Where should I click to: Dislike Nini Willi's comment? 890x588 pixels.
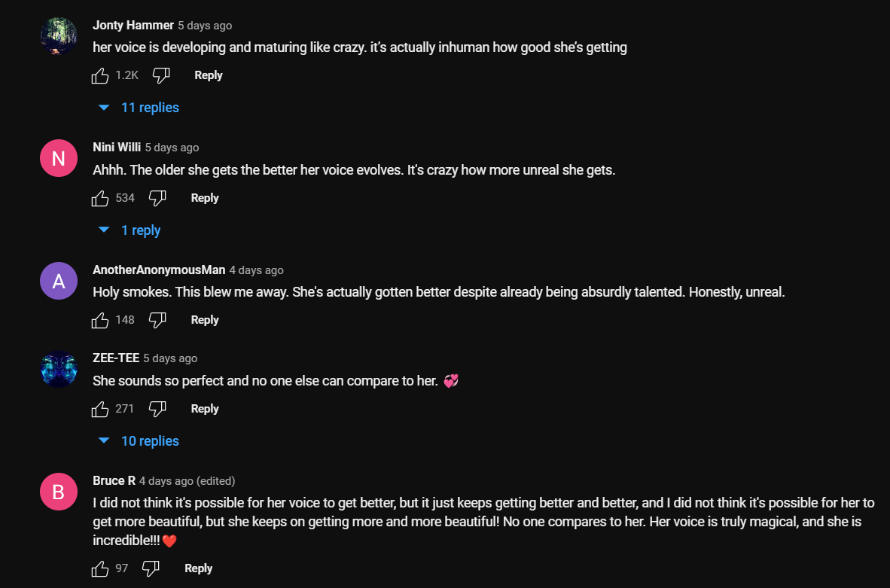(x=157, y=198)
